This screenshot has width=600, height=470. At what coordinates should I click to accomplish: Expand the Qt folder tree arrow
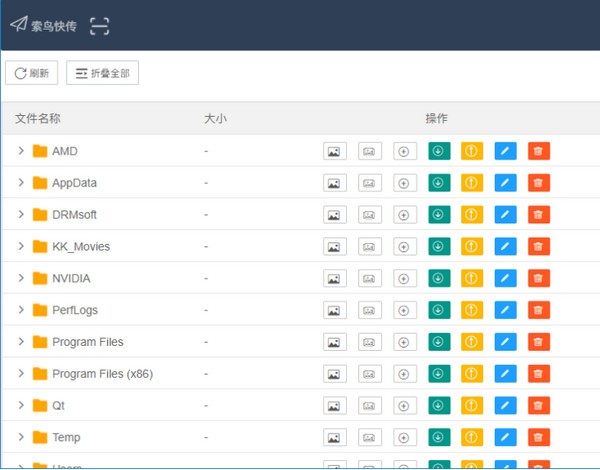point(21,406)
